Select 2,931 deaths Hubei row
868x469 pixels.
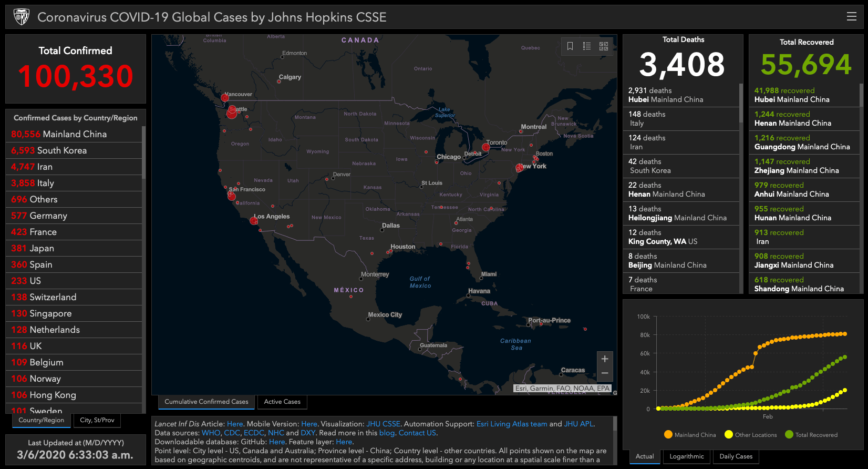click(x=681, y=95)
